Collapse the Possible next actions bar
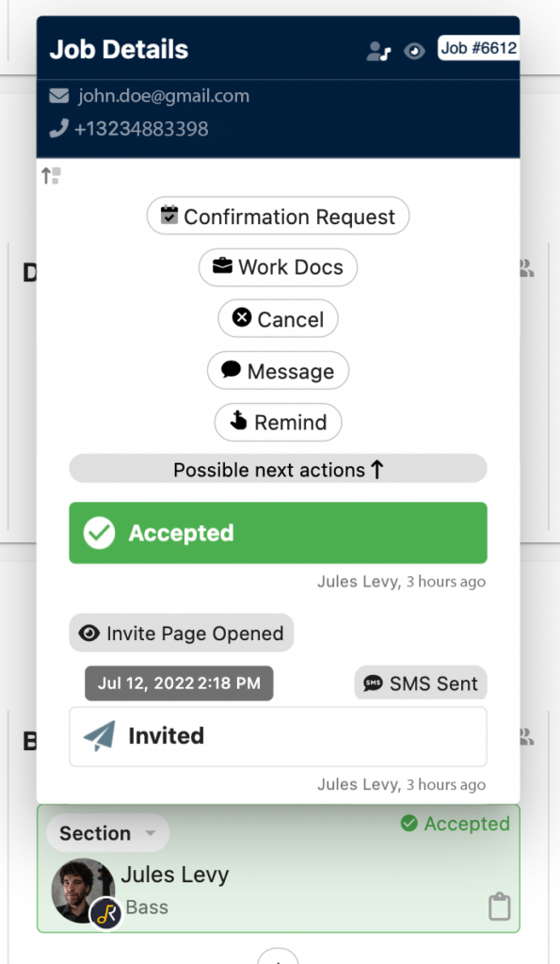This screenshot has height=964, width=560. click(278, 470)
